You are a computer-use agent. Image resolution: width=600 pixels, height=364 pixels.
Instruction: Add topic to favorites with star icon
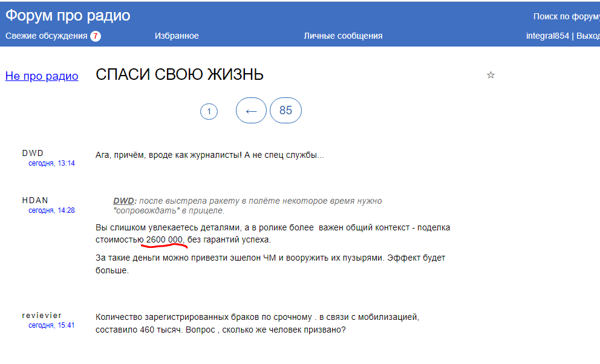pyautogui.click(x=491, y=75)
